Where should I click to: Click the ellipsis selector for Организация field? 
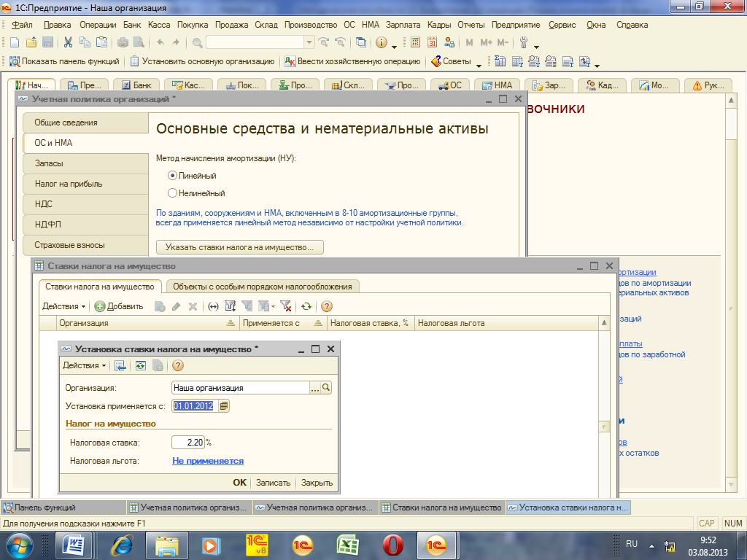(315, 388)
